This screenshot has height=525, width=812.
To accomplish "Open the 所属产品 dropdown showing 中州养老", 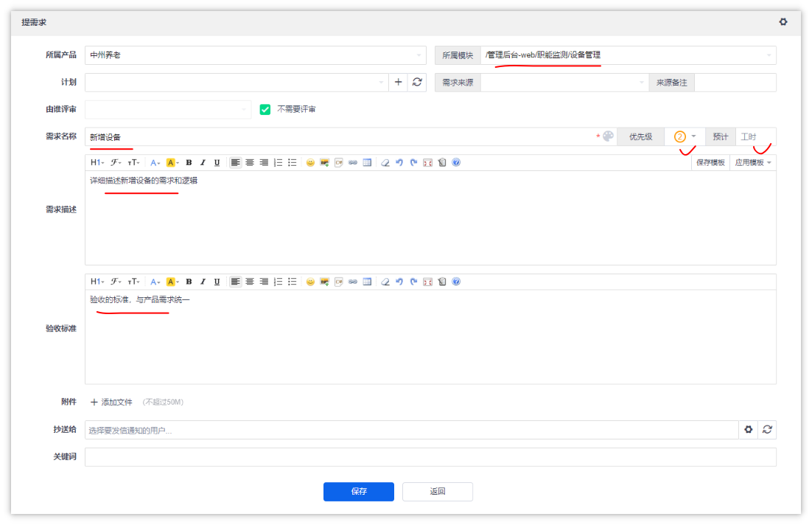I will [255, 55].
